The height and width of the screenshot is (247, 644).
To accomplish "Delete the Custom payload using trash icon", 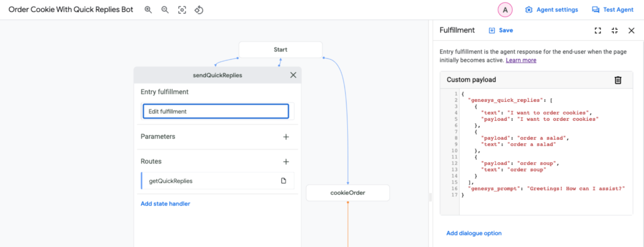I will pos(618,80).
